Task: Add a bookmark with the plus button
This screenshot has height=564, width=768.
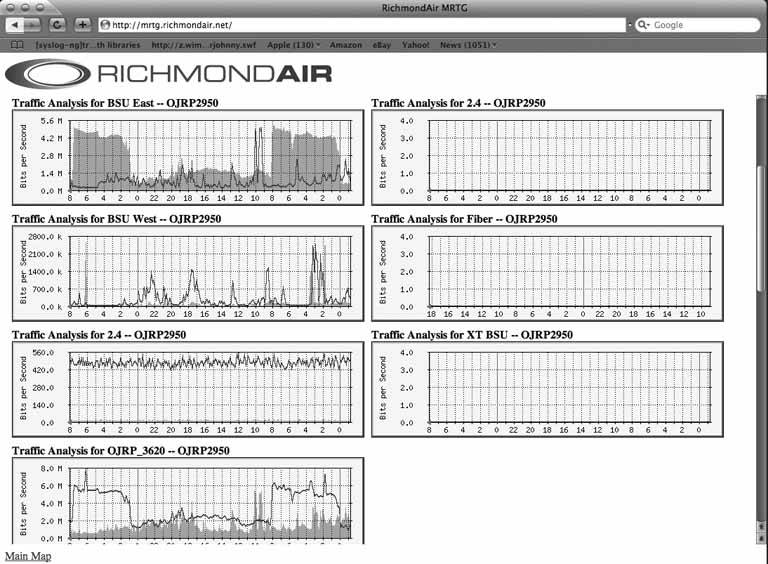Action: tap(82, 24)
